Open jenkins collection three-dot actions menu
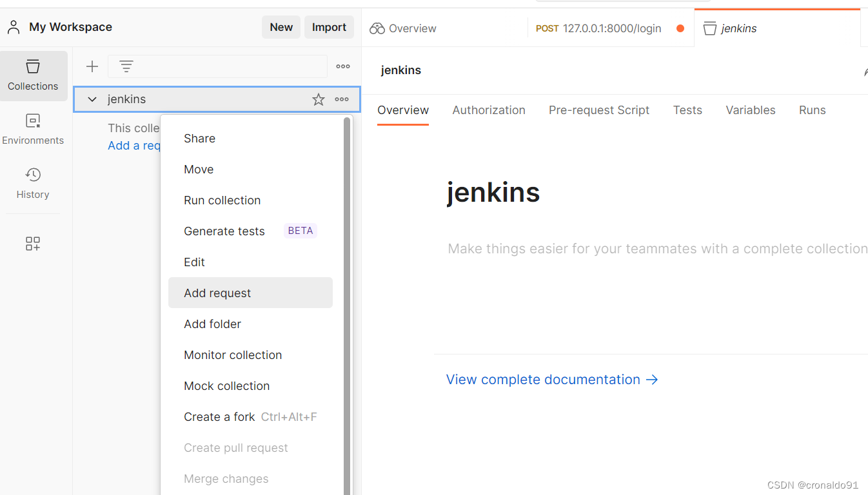The width and height of the screenshot is (868, 495). [x=342, y=99]
